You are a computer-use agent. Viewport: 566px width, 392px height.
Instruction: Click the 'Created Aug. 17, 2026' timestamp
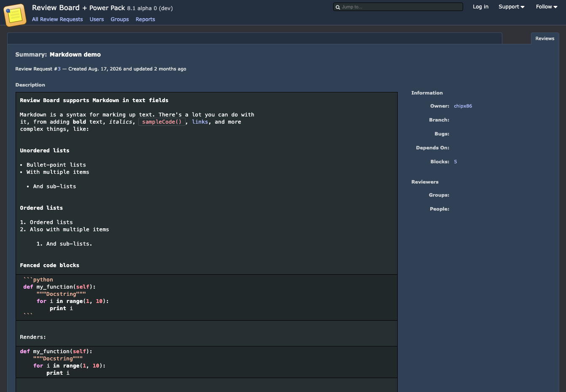click(x=95, y=69)
